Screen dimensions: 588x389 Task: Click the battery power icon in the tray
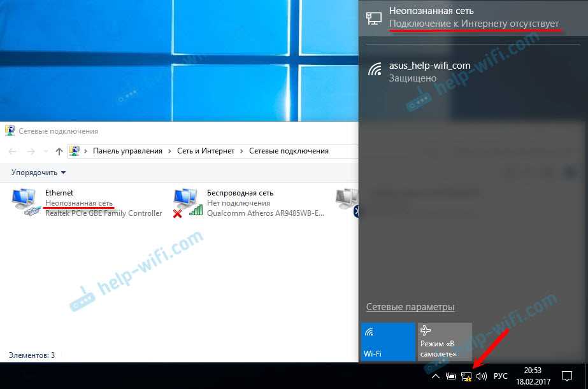(451, 376)
